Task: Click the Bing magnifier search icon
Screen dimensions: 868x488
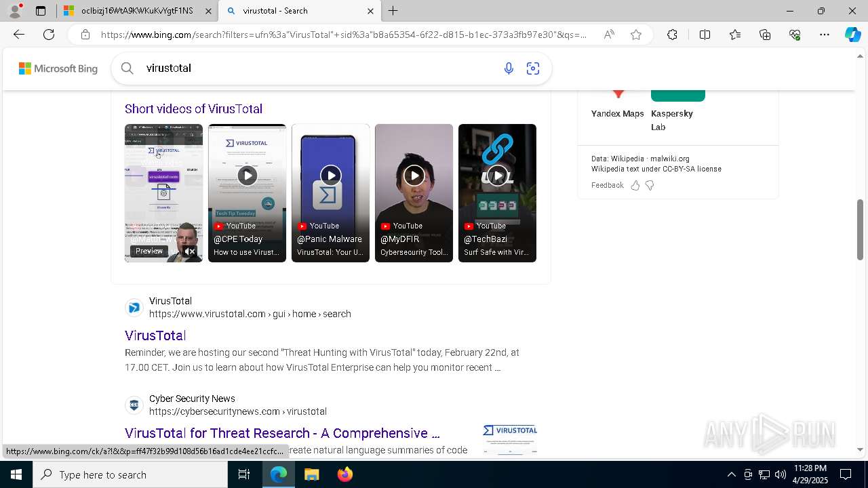Action: [127, 68]
